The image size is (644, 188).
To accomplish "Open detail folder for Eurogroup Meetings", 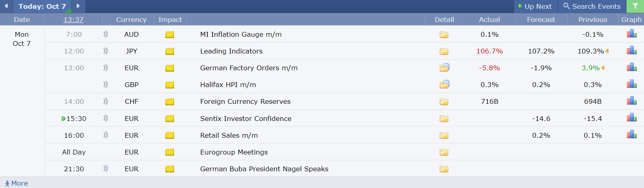I will (x=444, y=152).
